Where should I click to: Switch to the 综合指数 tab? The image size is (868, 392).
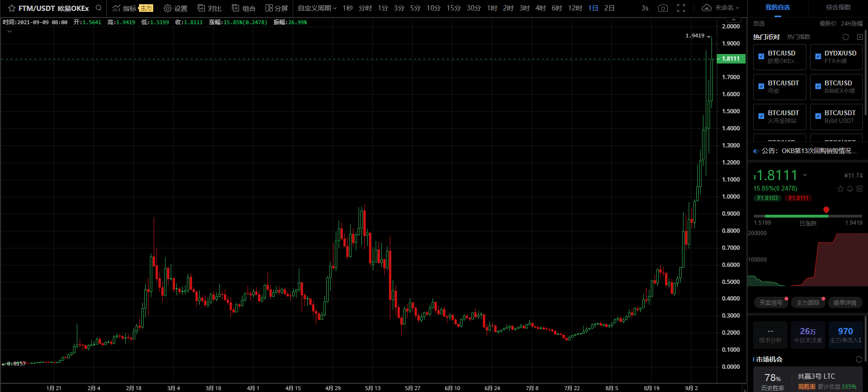click(838, 8)
